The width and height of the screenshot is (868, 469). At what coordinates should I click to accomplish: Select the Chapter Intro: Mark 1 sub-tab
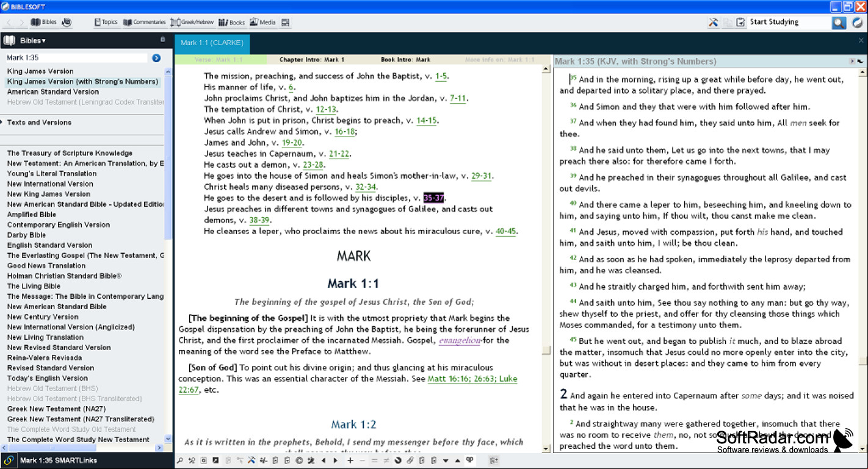tap(312, 60)
